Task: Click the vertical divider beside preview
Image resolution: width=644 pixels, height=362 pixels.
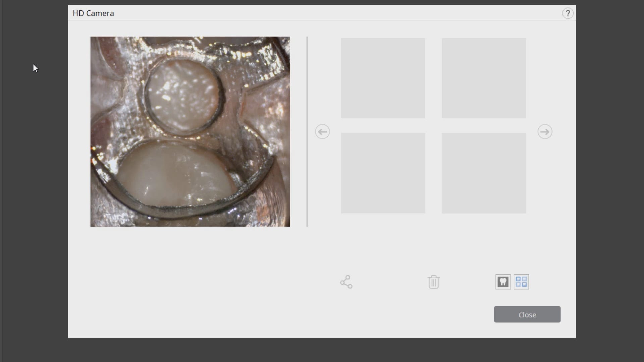Action: click(307, 131)
